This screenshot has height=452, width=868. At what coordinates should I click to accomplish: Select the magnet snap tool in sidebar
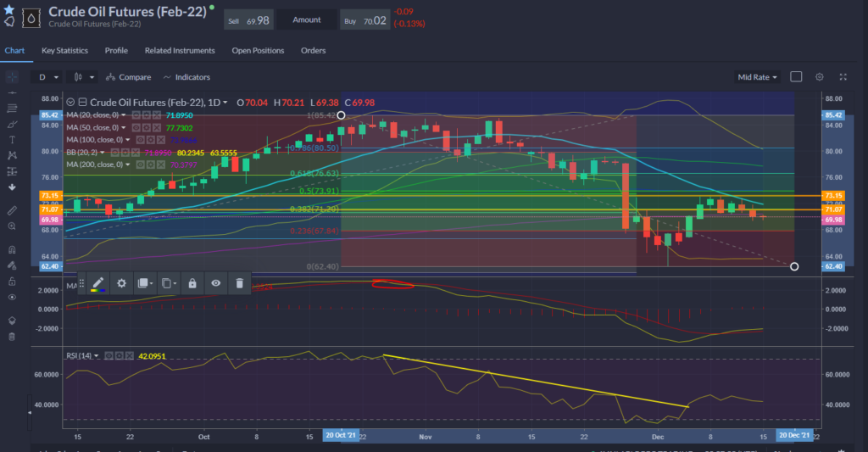pyautogui.click(x=12, y=250)
